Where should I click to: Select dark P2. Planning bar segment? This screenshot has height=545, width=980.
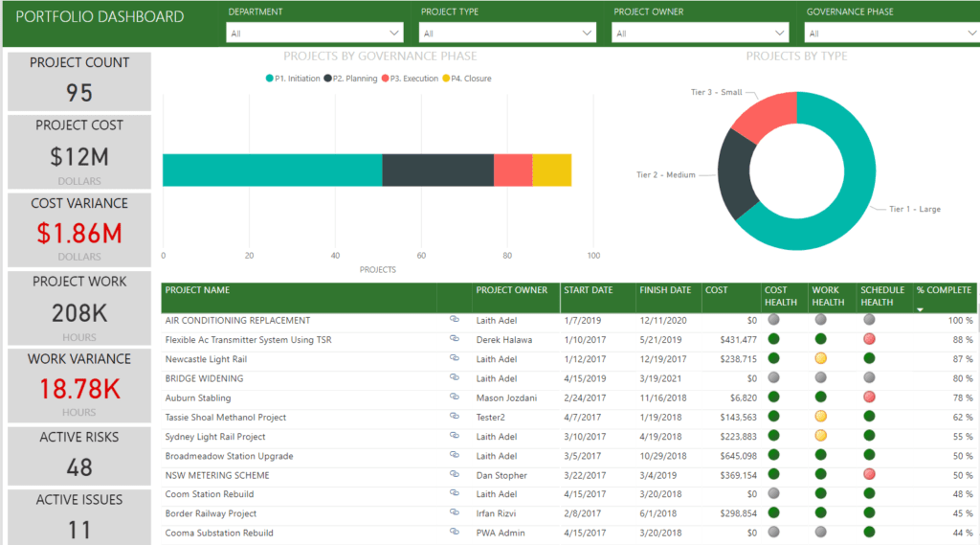coord(437,170)
